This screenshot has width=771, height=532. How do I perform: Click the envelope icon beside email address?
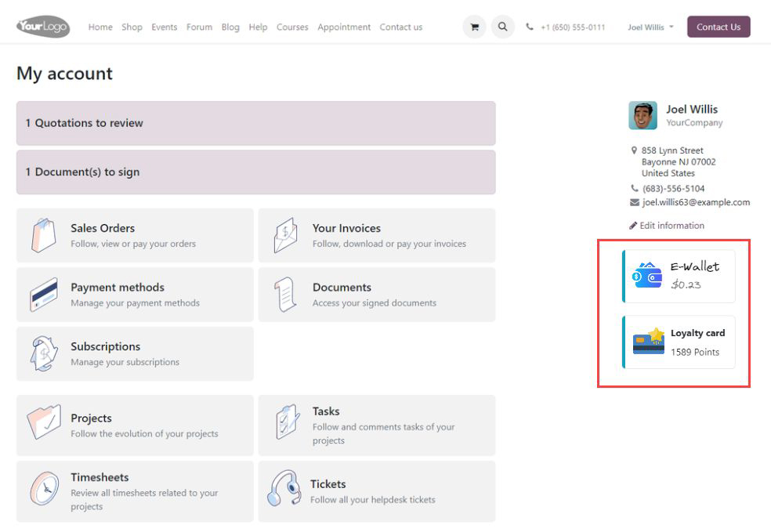(635, 203)
